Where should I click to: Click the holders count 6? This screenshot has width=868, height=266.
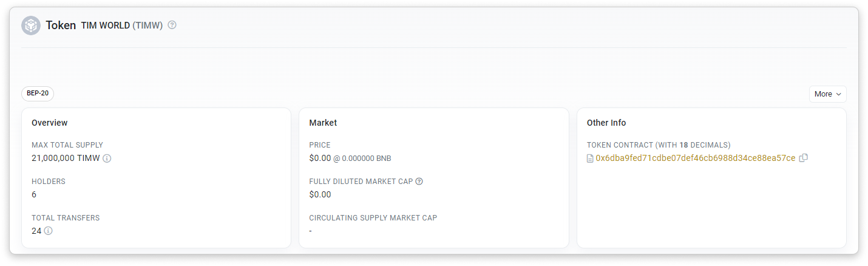coord(34,194)
